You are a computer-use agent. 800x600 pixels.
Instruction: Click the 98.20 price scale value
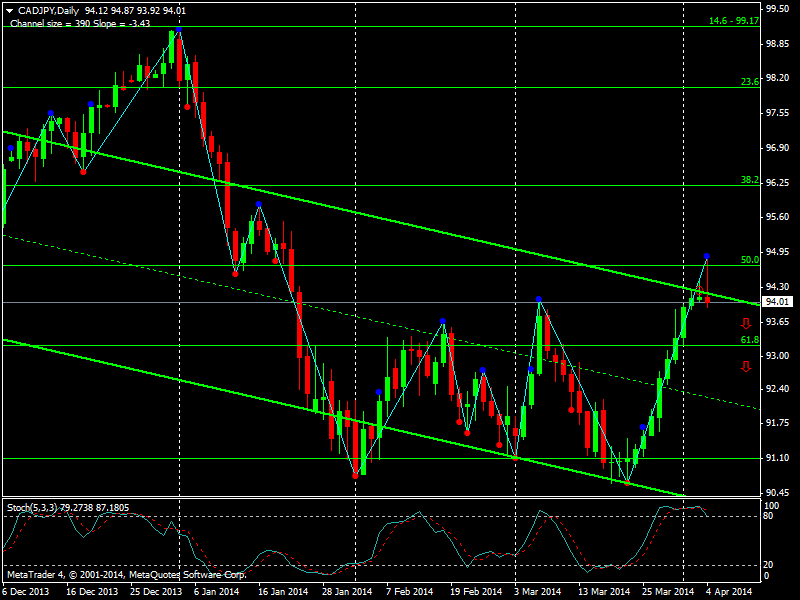pyautogui.click(x=778, y=78)
